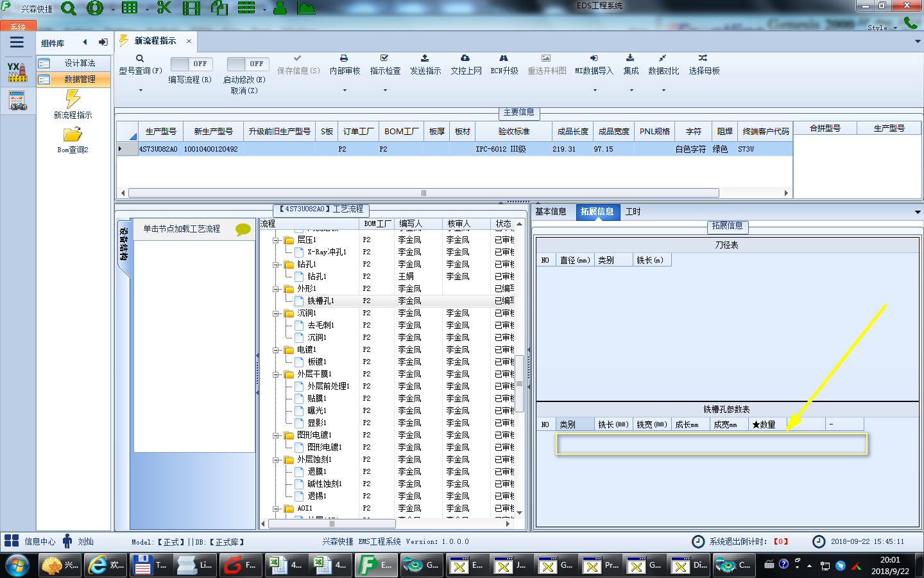Viewport: 924px width, 578px height.
Task: Switch to 基本信息 tab
Action: point(551,211)
